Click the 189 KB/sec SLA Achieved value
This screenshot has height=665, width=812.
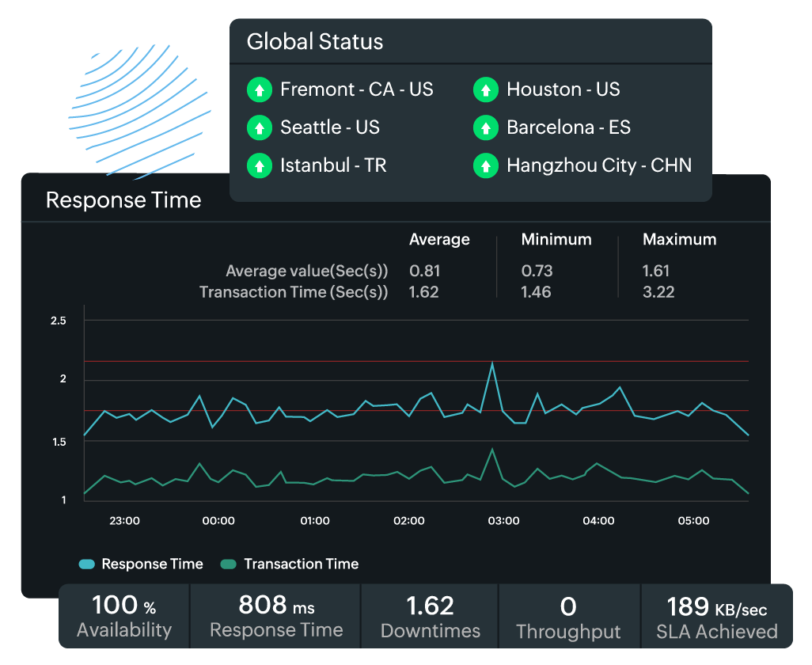(x=717, y=615)
